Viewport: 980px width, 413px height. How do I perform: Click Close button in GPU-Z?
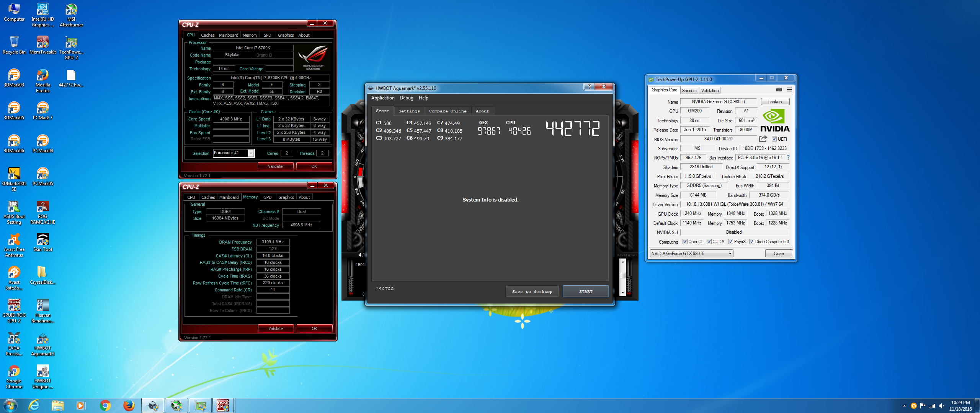[x=779, y=254]
